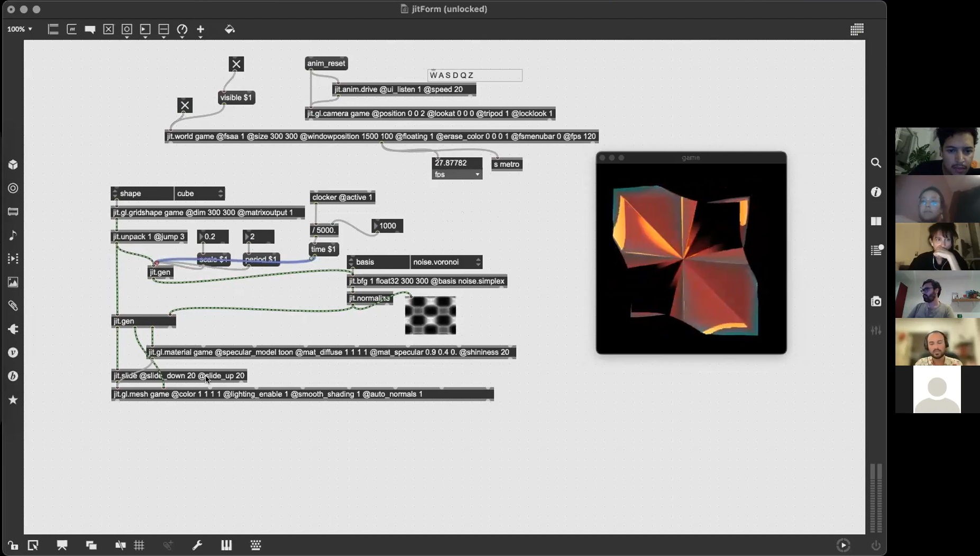Toggle the X box connected to jit.world
The image size is (980, 556).
tap(185, 105)
